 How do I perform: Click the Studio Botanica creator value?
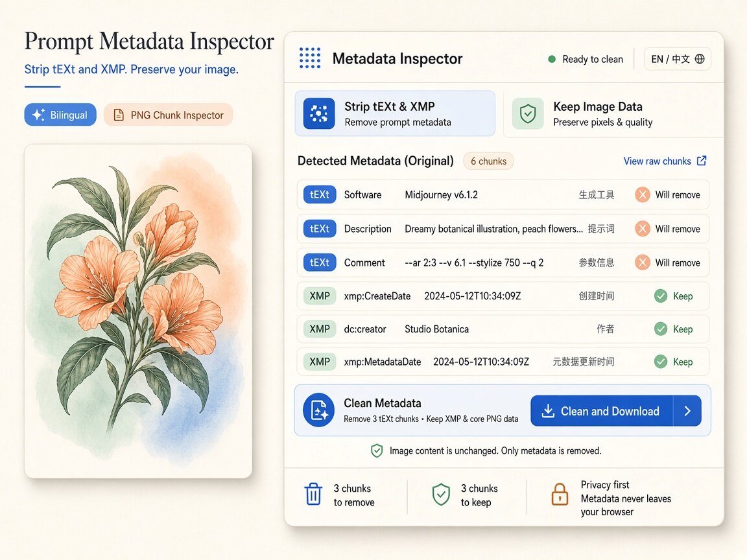(x=437, y=329)
